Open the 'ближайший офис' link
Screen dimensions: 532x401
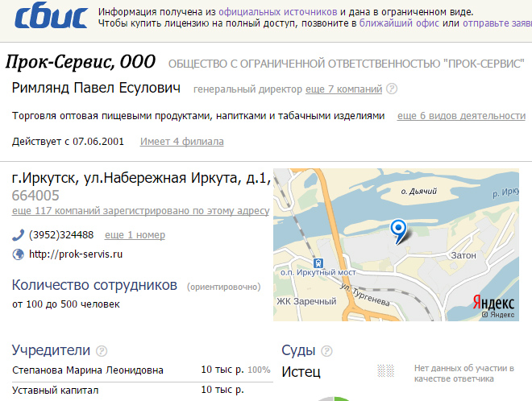coord(399,23)
